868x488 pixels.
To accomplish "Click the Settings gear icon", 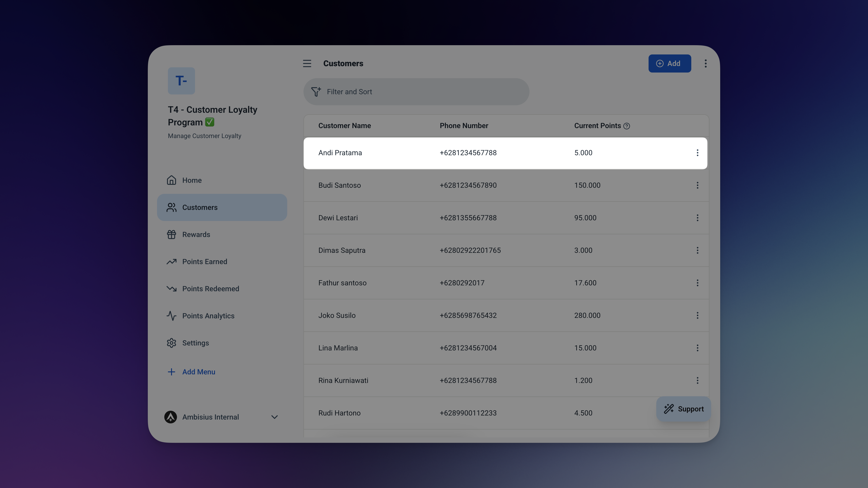I will pos(171,343).
